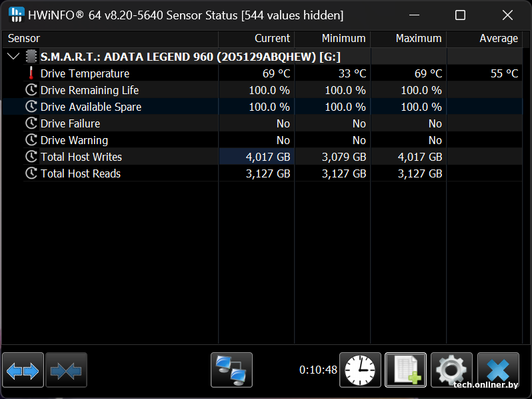Click the 3,127 GB current reads value
532x399 pixels.
[268, 173]
